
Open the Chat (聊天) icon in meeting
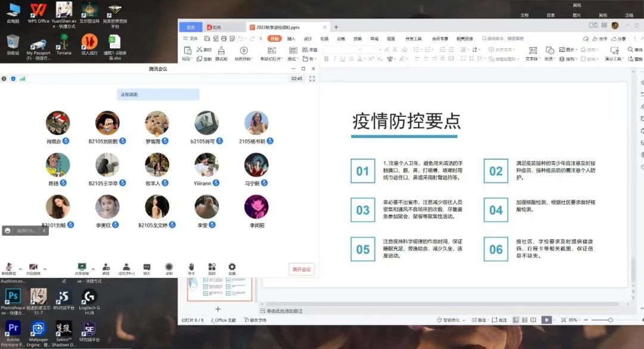pyautogui.click(x=147, y=267)
